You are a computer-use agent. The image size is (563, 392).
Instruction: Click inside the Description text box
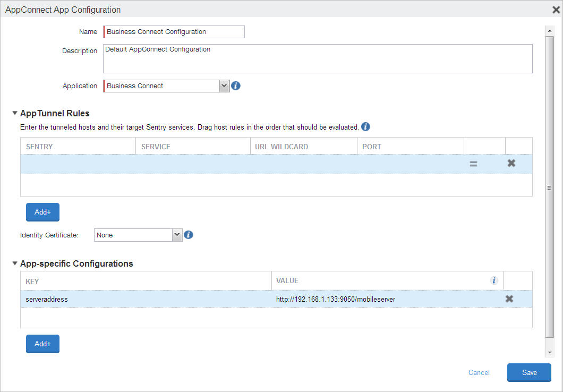[x=318, y=58]
